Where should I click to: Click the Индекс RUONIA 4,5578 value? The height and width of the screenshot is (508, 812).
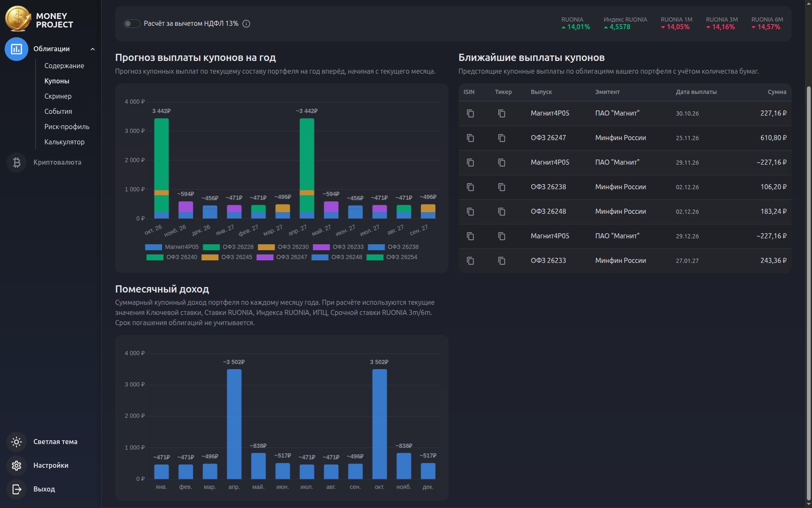click(620, 27)
